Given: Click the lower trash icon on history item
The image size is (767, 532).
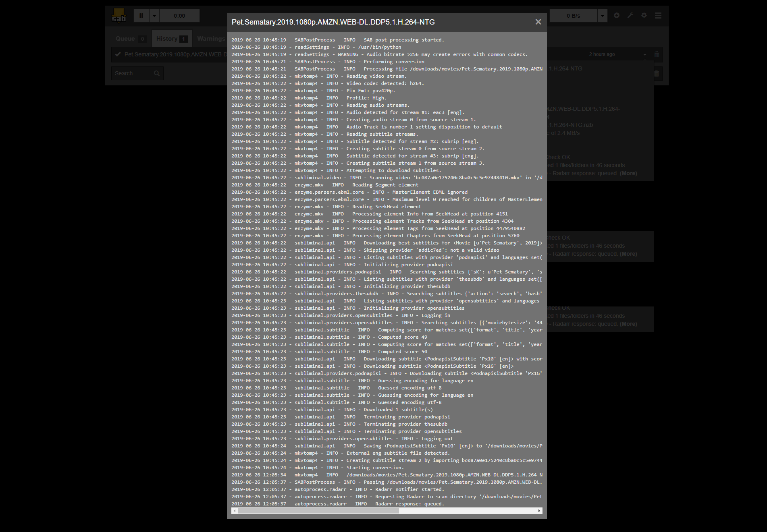Looking at the screenshot, I should [657, 74].
